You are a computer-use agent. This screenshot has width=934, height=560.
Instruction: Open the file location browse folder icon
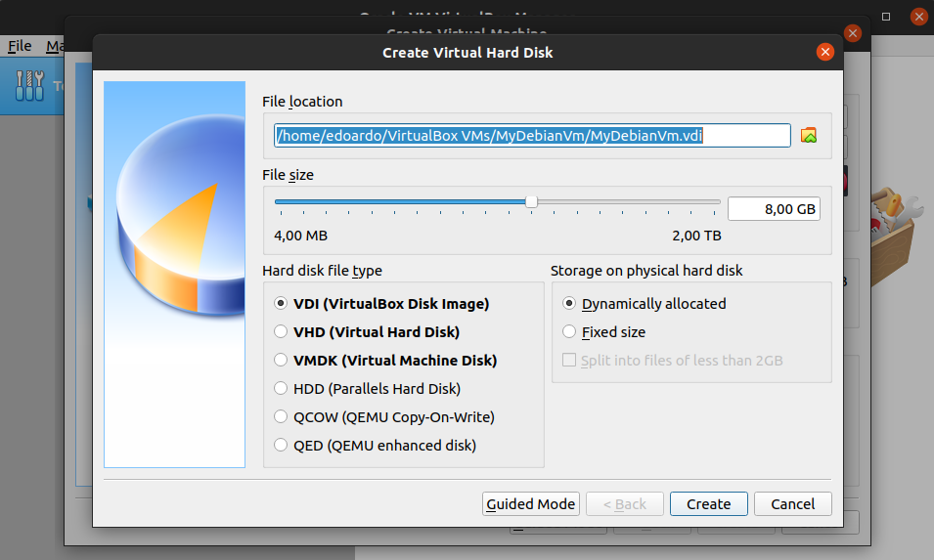(808, 136)
